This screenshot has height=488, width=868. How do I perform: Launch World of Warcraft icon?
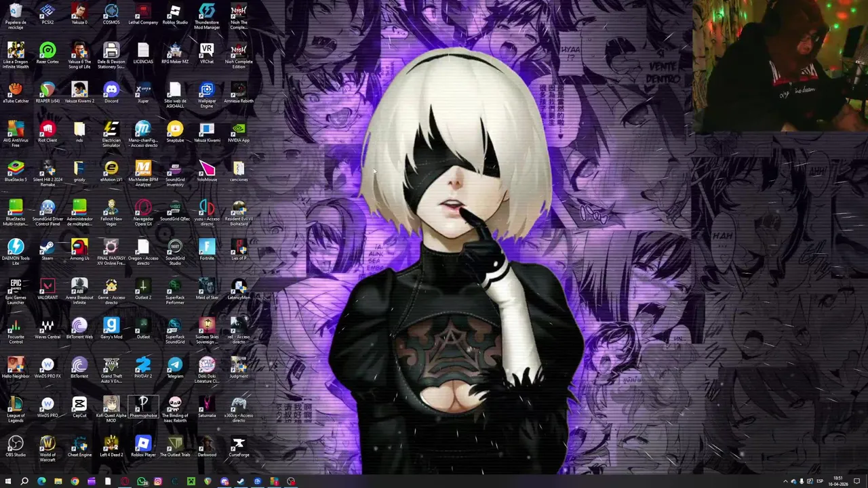(47, 449)
